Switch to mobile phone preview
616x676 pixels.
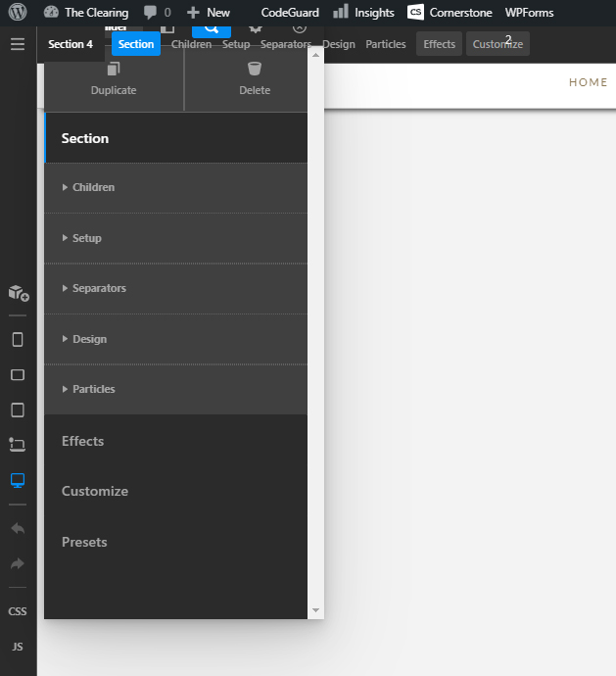tap(18, 340)
